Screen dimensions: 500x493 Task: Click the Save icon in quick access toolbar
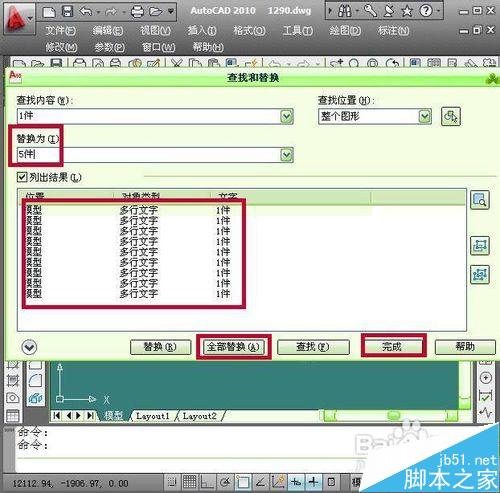[68, 12]
